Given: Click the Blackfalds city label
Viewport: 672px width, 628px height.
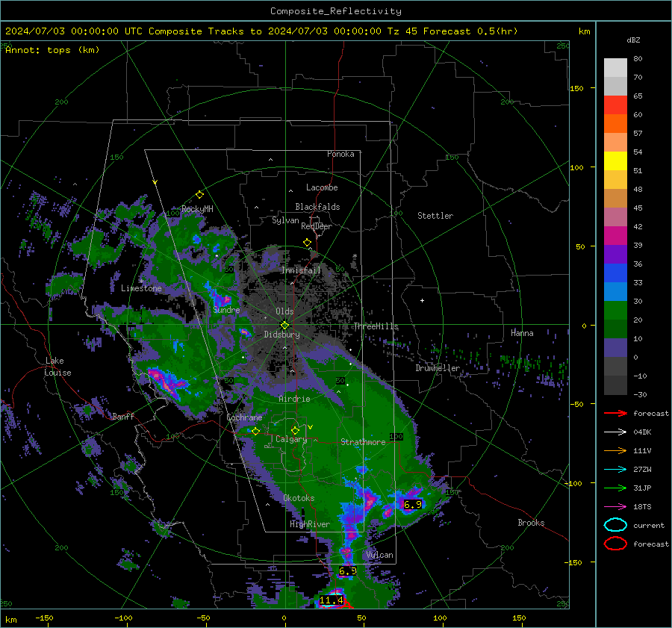Looking at the screenshot, I should click(x=317, y=207).
